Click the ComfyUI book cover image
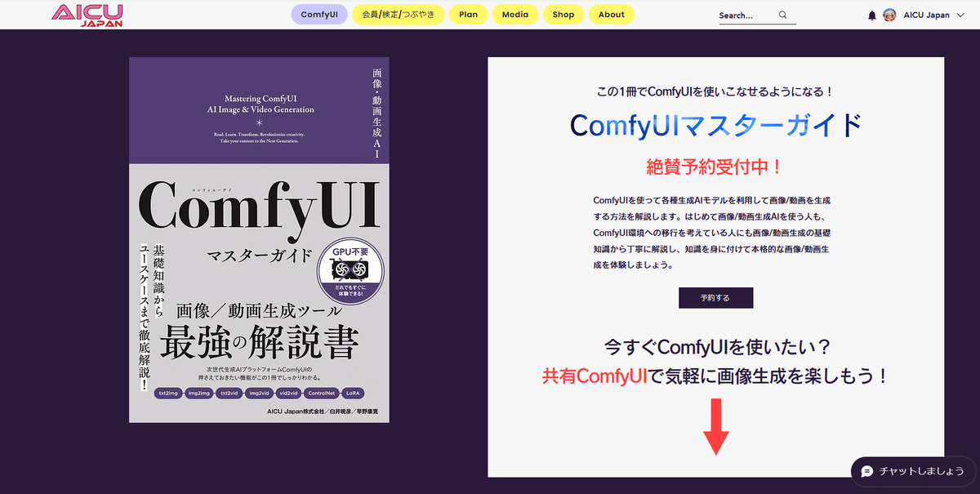Screen dimensions: 980x494 tap(259, 240)
